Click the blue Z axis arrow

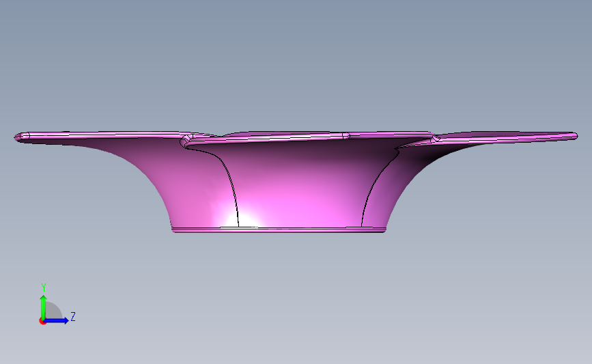pyautogui.click(x=57, y=321)
